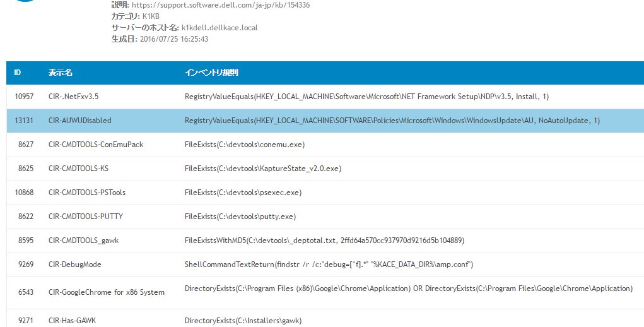Select ID 8627 cell

click(26, 144)
